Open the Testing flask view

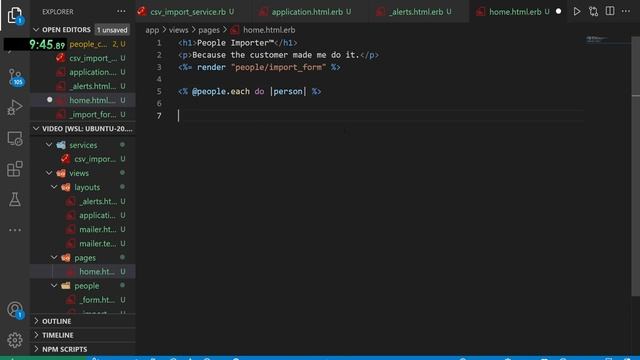point(15,199)
